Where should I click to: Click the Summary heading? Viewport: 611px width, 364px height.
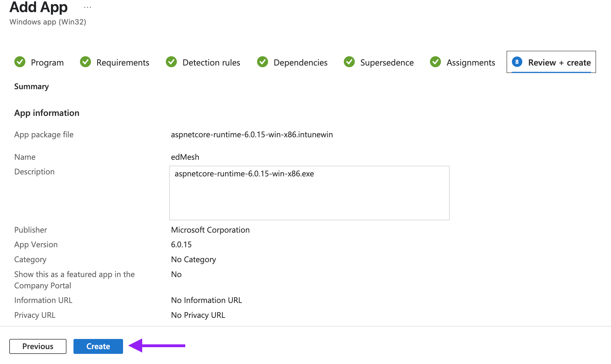32,86
